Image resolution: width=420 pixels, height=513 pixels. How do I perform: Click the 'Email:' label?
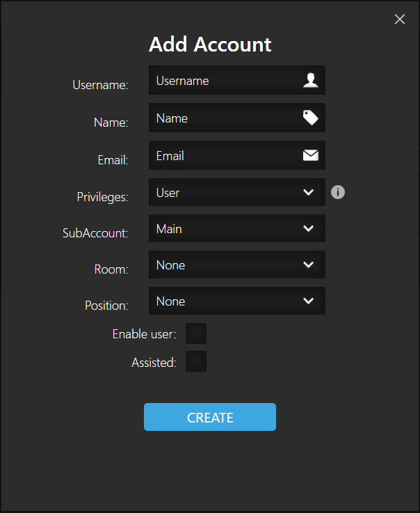pos(113,160)
